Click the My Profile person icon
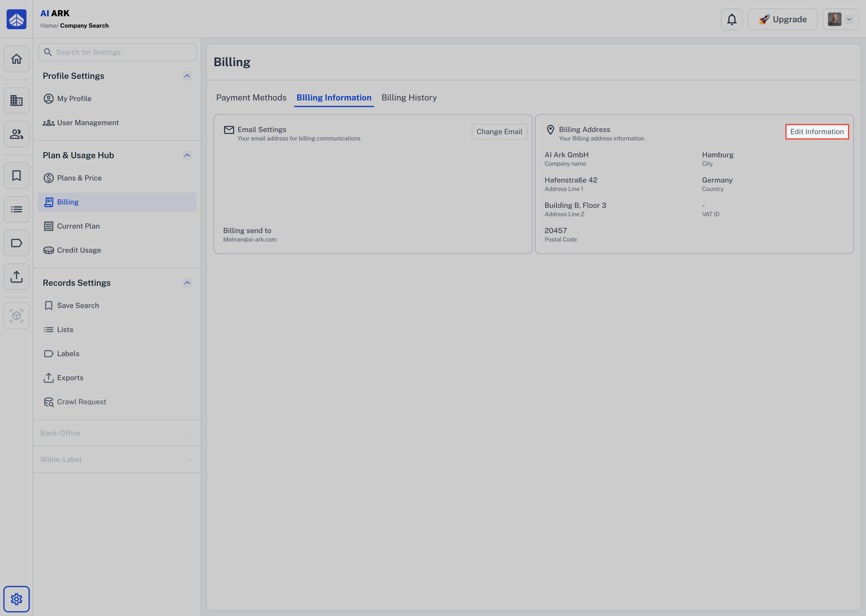Image resolution: width=866 pixels, height=616 pixels. [x=49, y=99]
